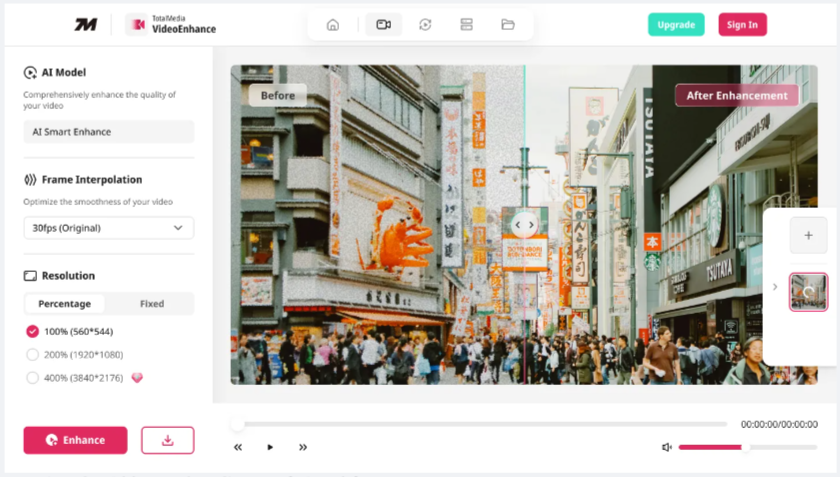
Task: Select the 100% (560*544) resolution option
Action: point(33,331)
